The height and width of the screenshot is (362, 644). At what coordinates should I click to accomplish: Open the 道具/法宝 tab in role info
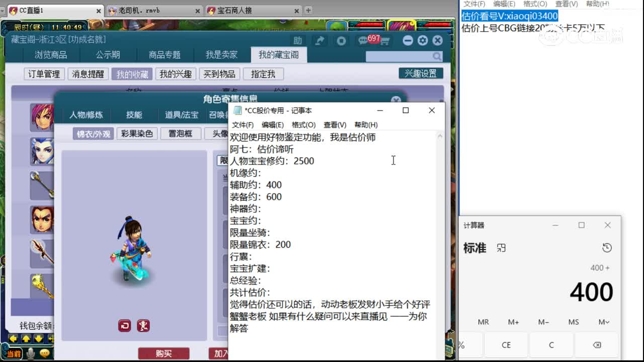tap(182, 115)
